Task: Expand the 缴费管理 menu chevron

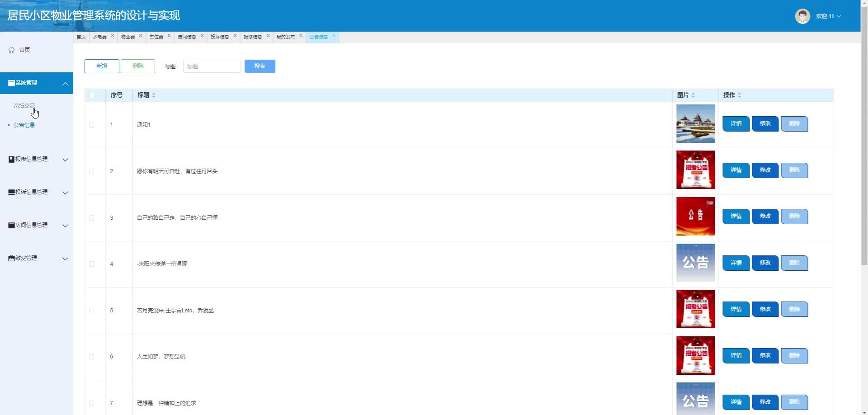Action: 65,259
